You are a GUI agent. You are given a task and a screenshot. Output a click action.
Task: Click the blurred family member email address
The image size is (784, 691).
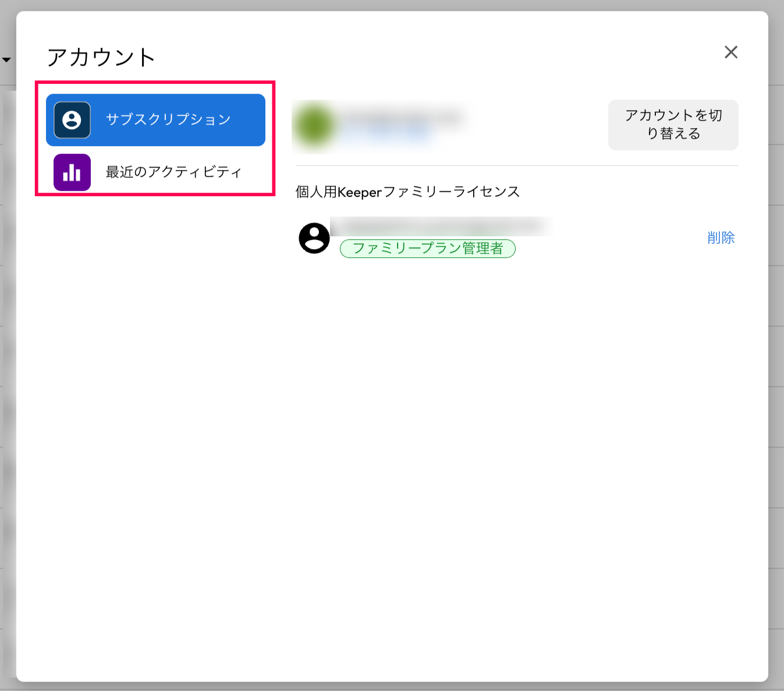tap(439, 226)
